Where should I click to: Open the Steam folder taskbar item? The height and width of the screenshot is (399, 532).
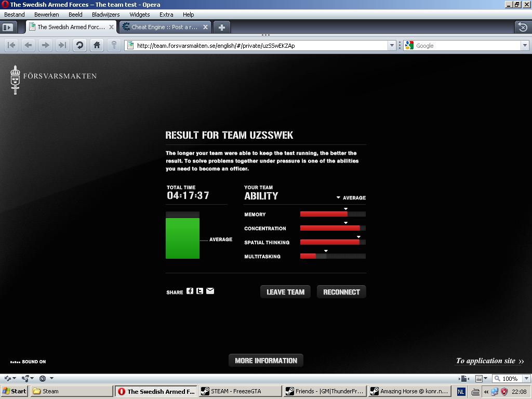[72, 391]
